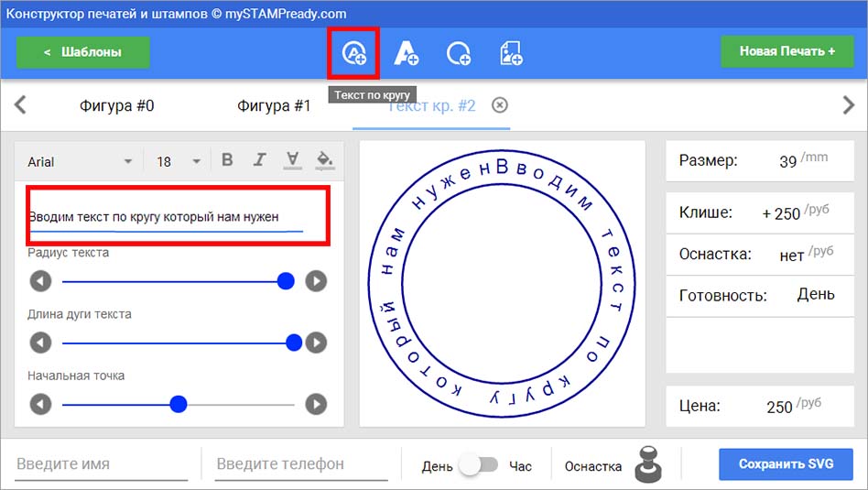This screenshot has width=868, height=490.
Task: Click the 'Начальная точка' slider handle
Action: point(179,404)
